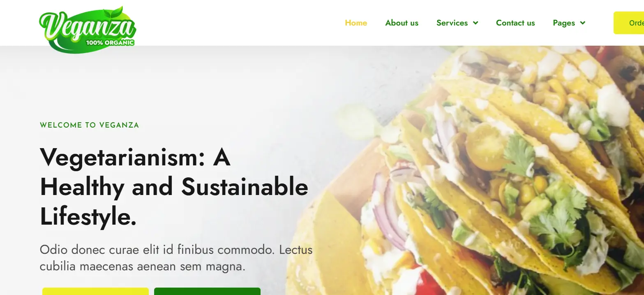Click the Vegetarianism: A headline line
Screen dimensions: 644x295
[x=135, y=157]
